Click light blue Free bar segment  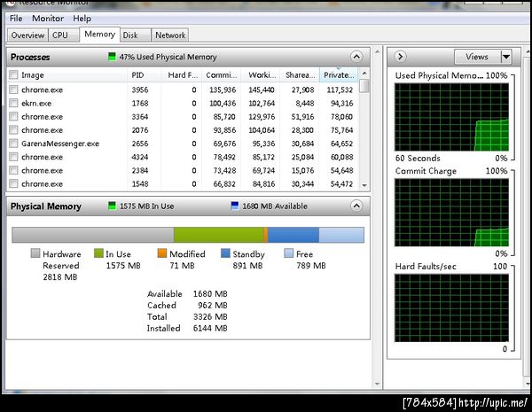pyautogui.click(x=341, y=235)
